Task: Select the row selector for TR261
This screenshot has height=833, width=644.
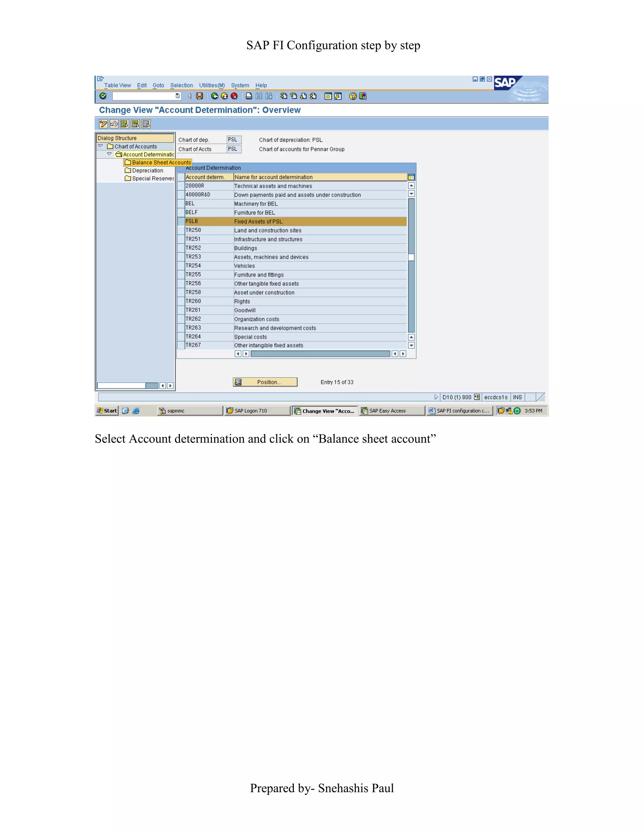Action: (181, 310)
